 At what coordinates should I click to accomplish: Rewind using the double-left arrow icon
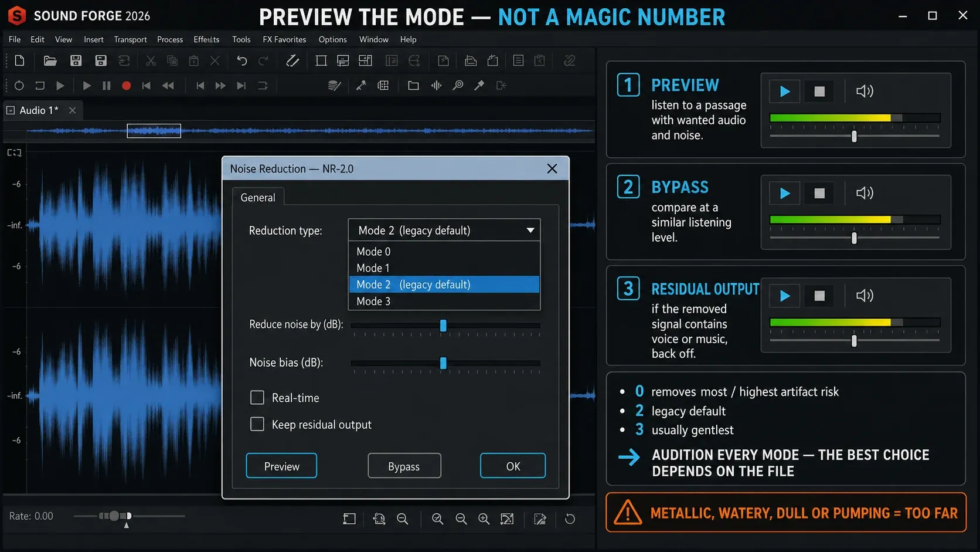(x=168, y=86)
